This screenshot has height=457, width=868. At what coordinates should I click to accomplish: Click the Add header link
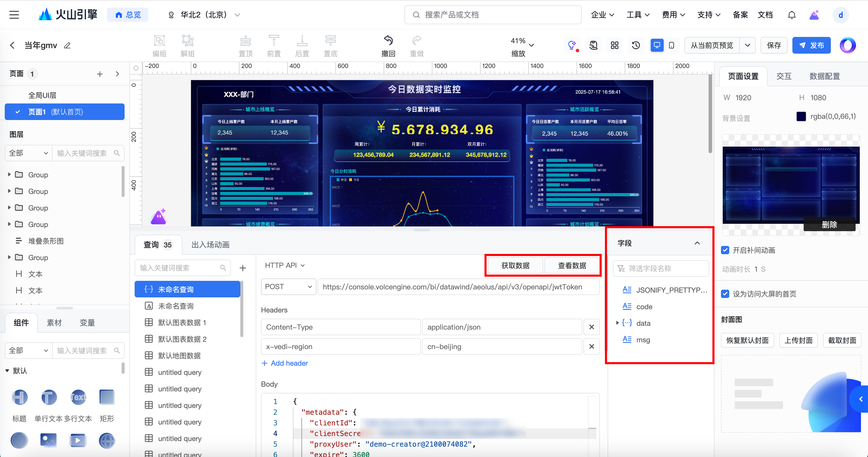(285, 363)
